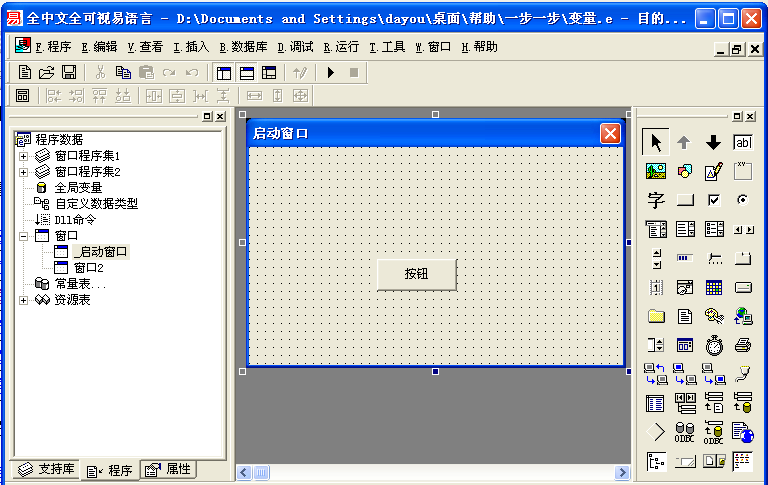Open the D.调试 menu
The image size is (768, 485).
(295, 47)
